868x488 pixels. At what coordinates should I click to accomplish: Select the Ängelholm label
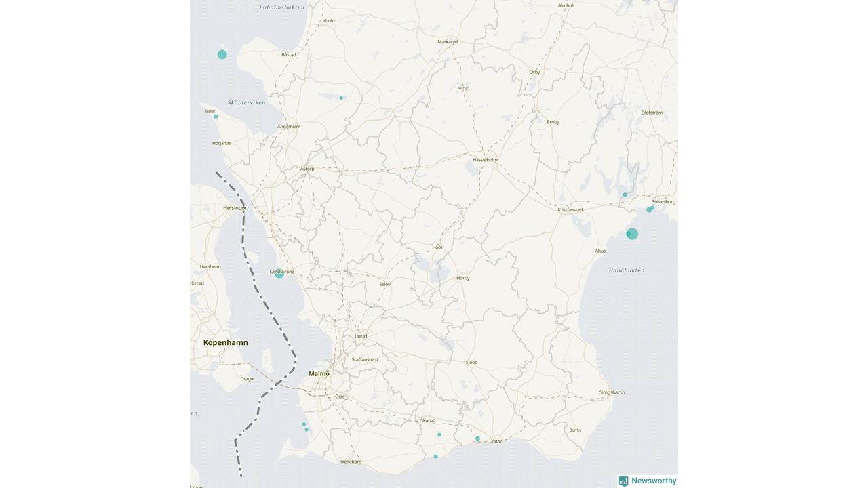click(x=288, y=127)
